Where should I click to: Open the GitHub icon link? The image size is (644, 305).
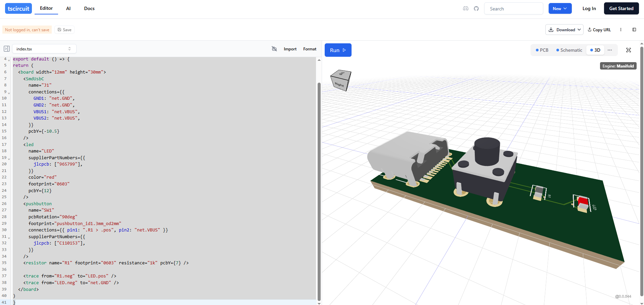pos(476,9)
